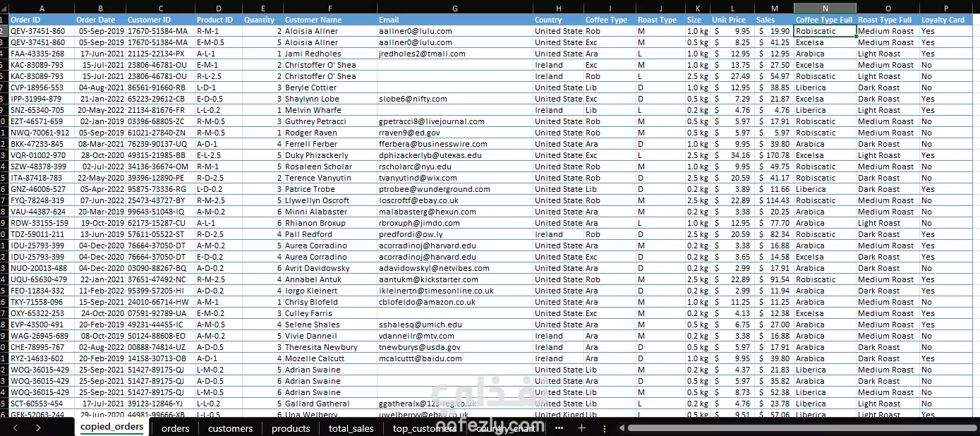The image size is (980, 436).
Task: Open the top_customers sheet tab
Action: point(424,428)
